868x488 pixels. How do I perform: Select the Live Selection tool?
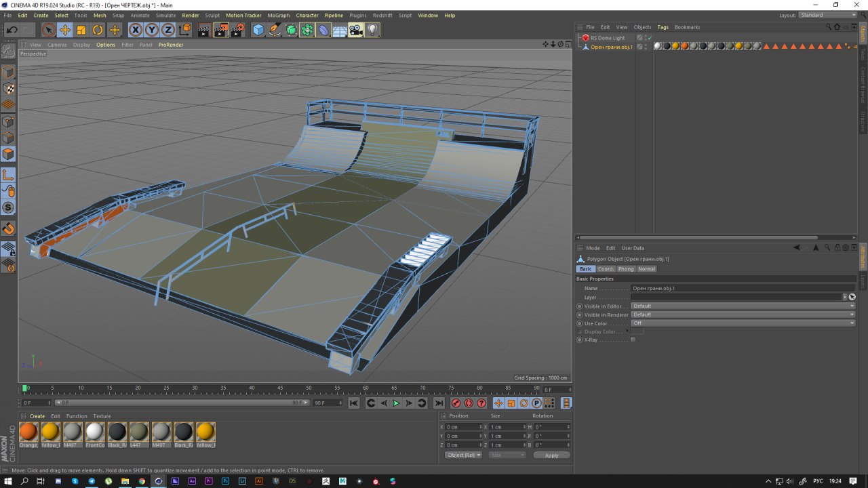coord(48,30)
